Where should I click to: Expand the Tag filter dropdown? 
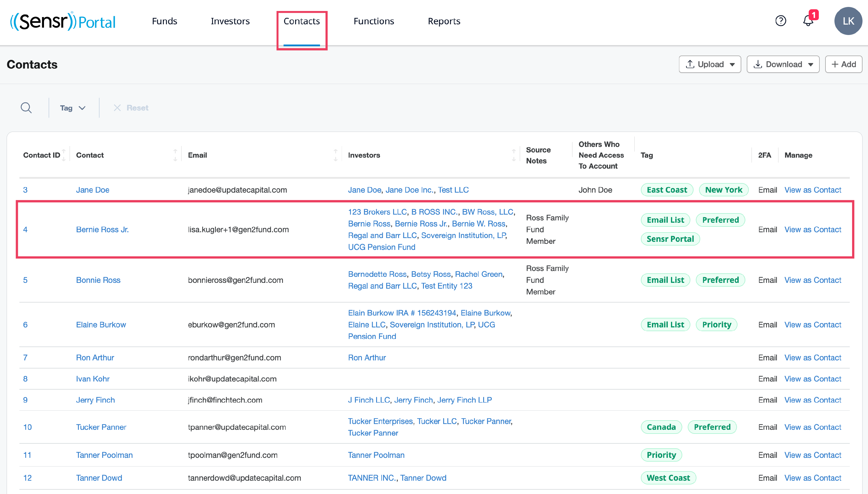[x=73, y=108]
